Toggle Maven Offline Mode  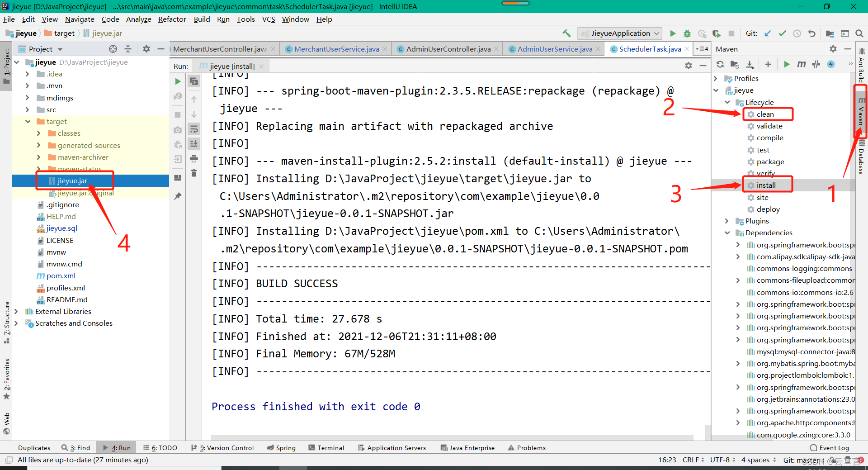pyautogui.click(x=816, y=64)
